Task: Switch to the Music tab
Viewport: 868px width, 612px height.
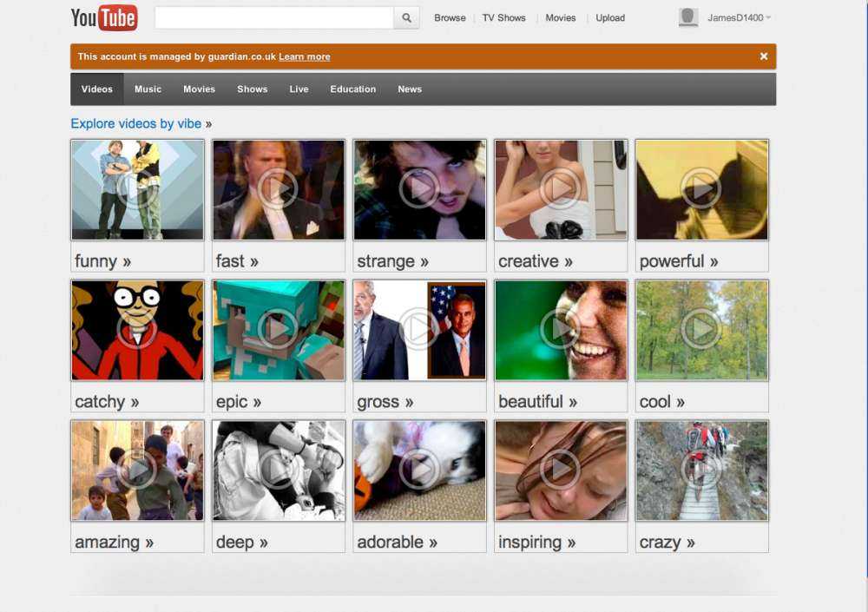Action: point(148,89)
